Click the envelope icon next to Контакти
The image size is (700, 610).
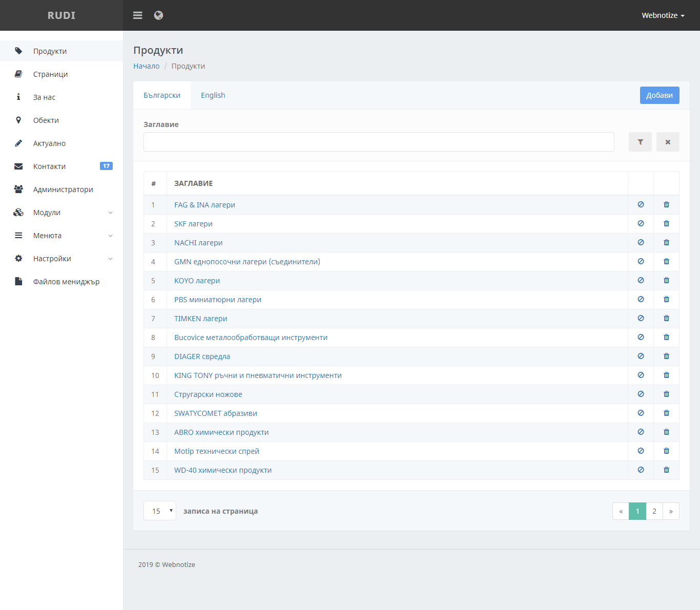[18, 166]
